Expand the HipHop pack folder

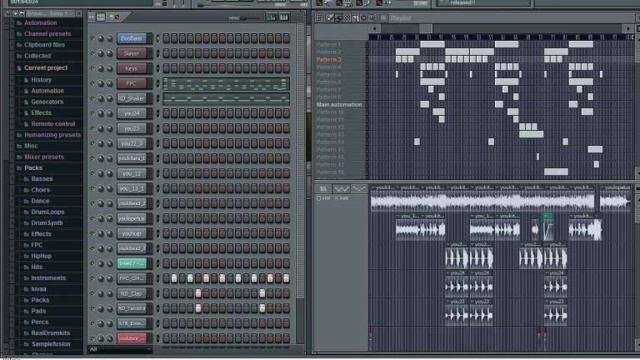41,256
